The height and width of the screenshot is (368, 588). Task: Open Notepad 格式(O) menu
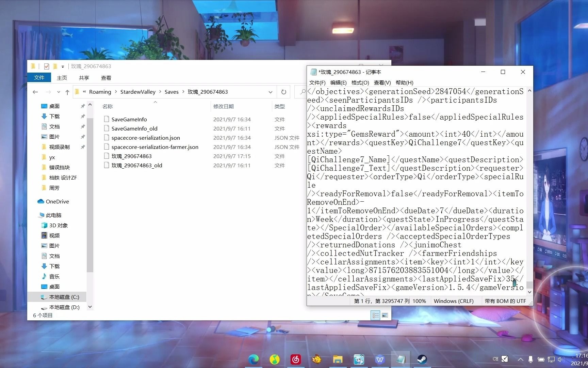pyautogui.click(x=360, y=82)
